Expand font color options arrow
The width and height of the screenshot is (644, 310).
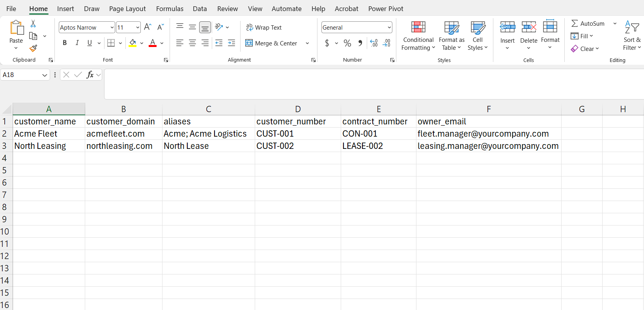pos(162,43)
